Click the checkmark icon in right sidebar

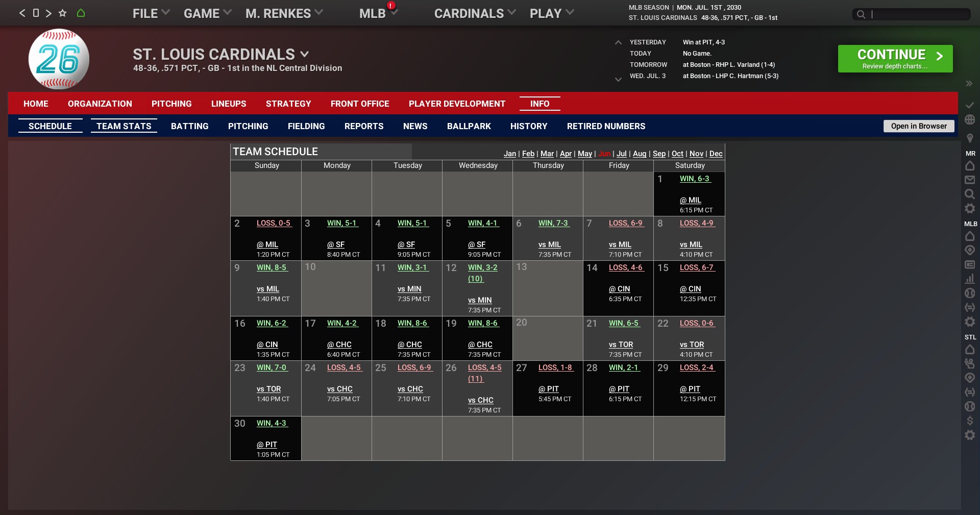(x=970, y=105)
